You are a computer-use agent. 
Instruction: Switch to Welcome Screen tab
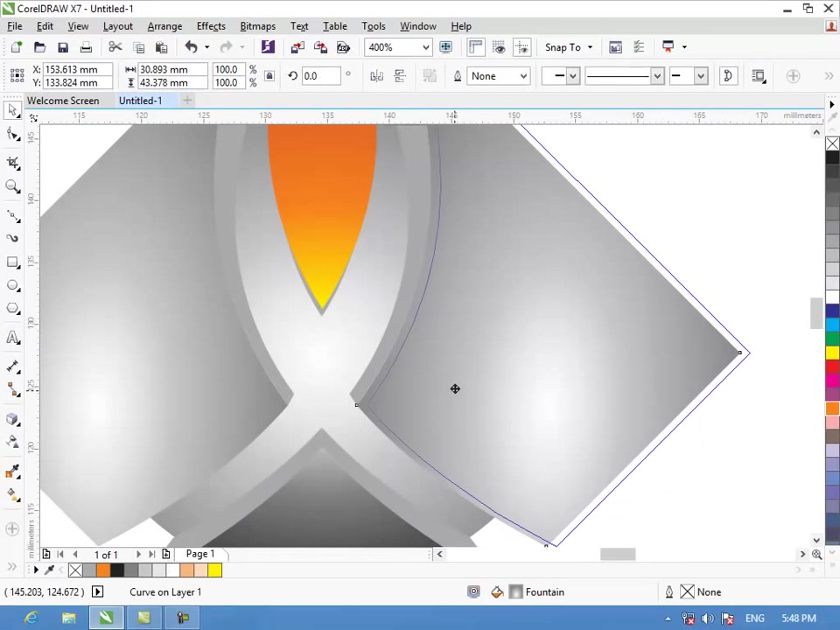pos(63,101)
